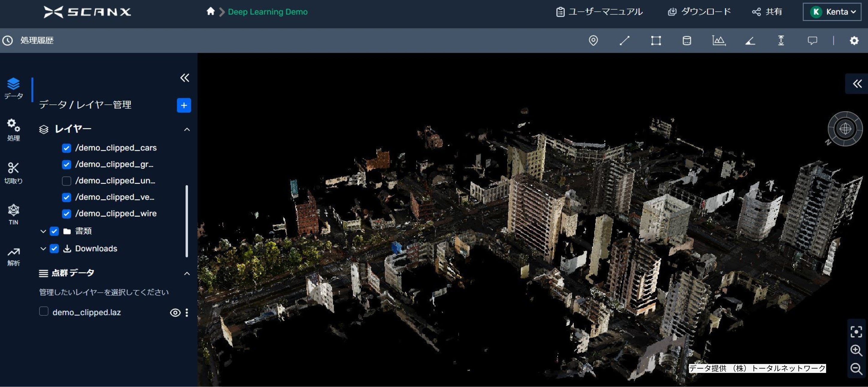
Task: Activate the height measurement tool
Action: point(781,40)
